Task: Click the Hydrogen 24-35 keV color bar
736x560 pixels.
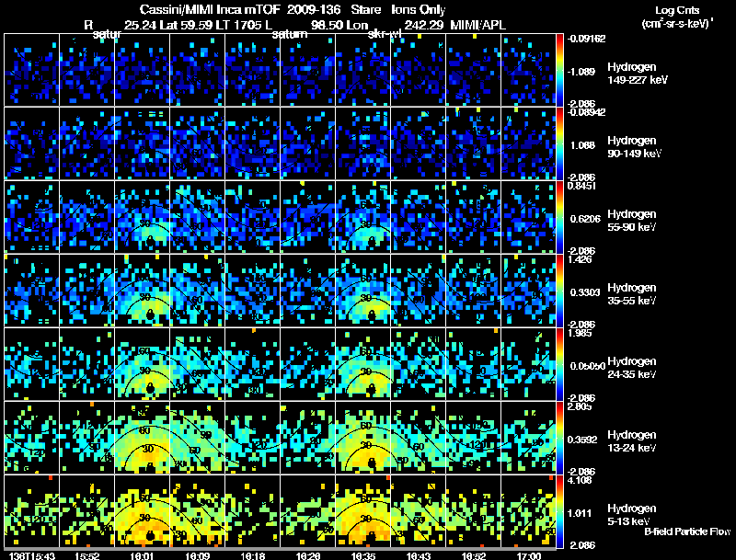Action: [x=559, y=364]
